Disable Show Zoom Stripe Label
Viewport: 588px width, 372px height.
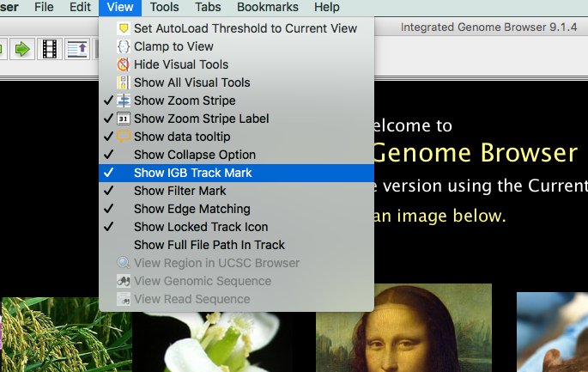pyautogui.click(x=201, y=119)
